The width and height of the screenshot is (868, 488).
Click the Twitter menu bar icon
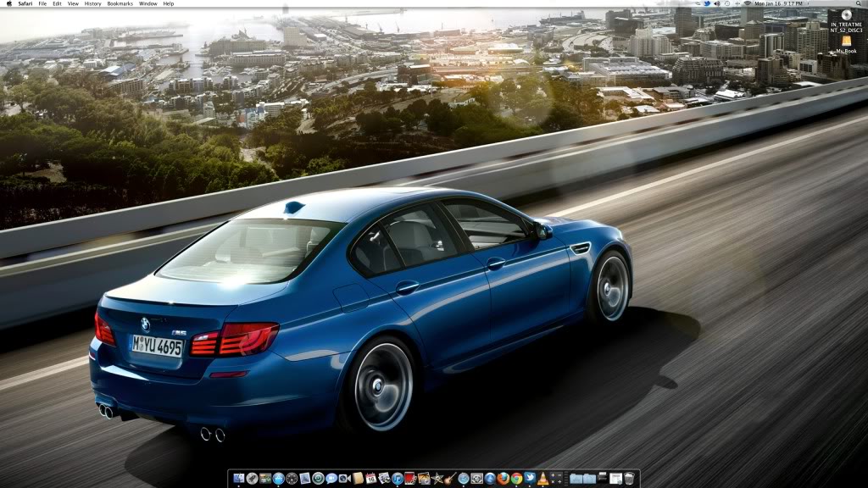pos(707,3)
